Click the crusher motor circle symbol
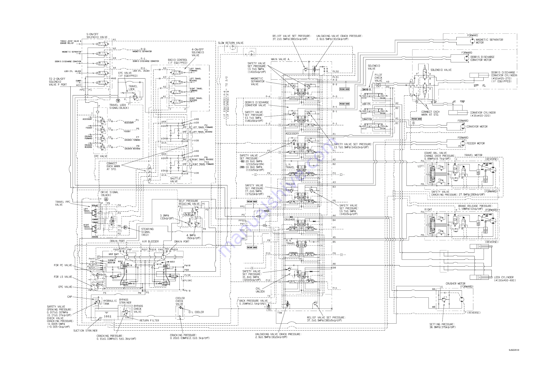The image size is (554, 392). (x=462, y=300)
